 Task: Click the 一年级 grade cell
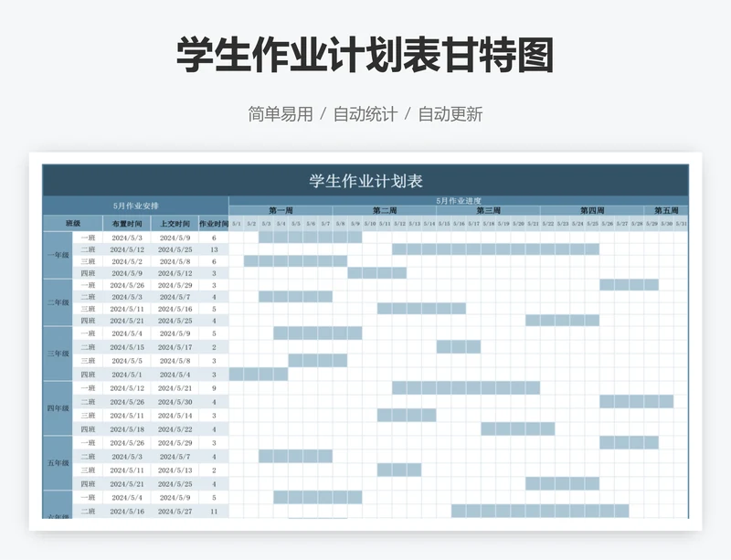click(x=58, y=255)
